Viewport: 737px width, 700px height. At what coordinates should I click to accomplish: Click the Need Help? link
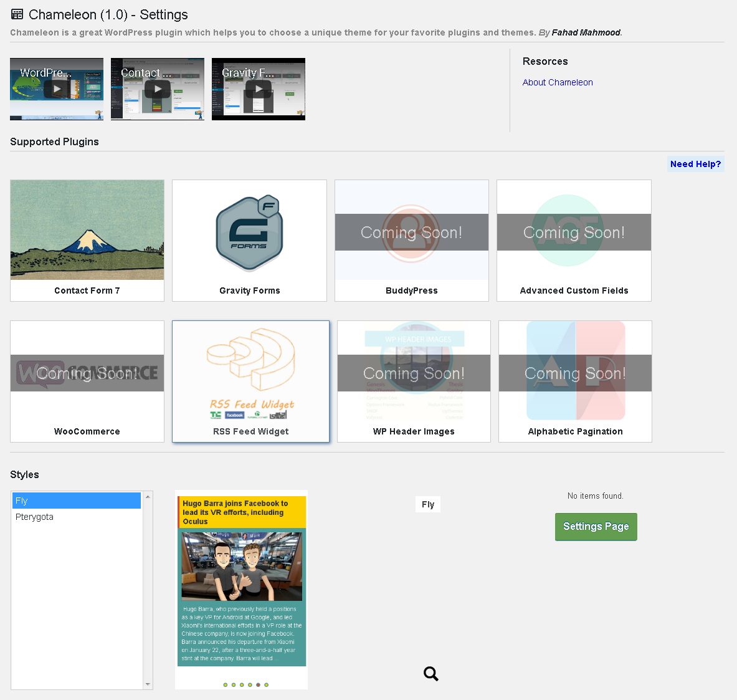695,164
